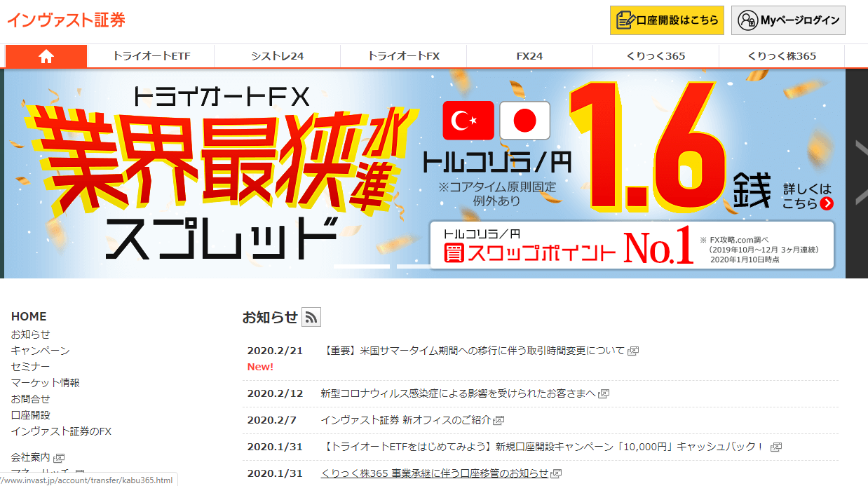Open the 口座開設 sidebar link

[31, 415]
